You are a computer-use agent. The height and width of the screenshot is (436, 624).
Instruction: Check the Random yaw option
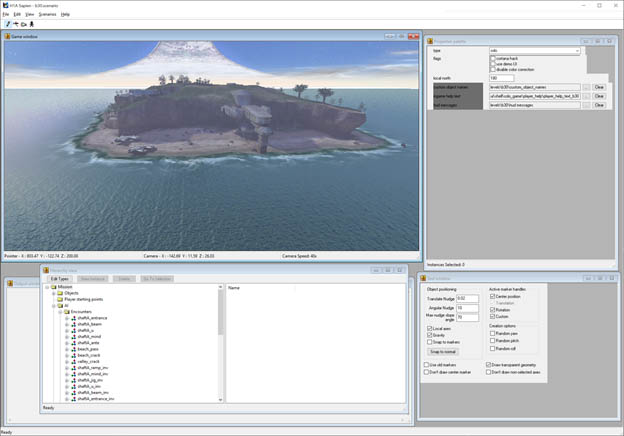tap(492, 333)
